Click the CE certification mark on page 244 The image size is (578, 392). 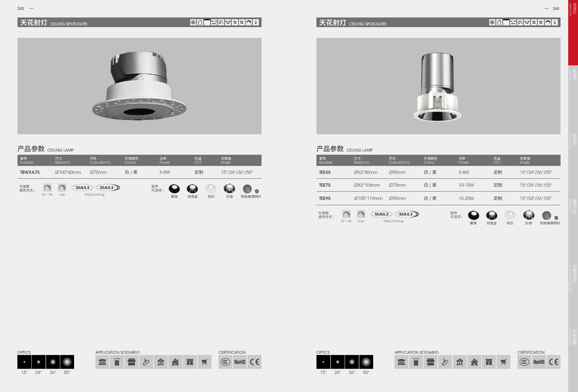553,362
